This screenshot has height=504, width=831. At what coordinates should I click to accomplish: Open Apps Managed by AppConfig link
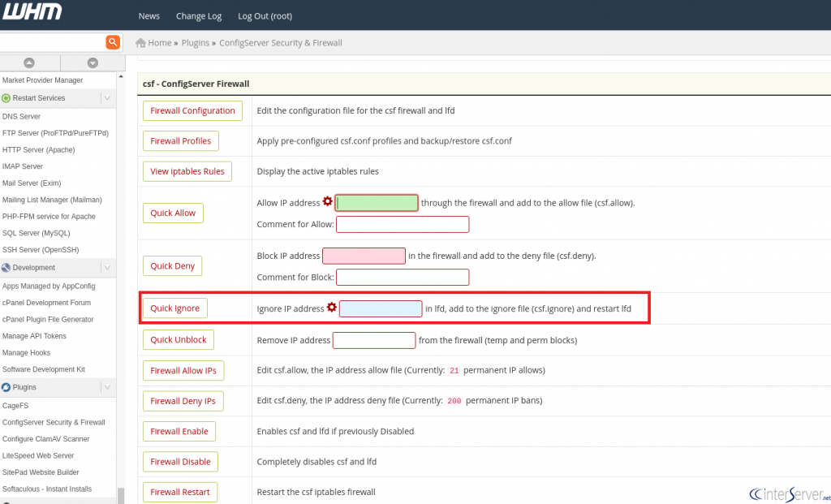click(x=49, y=286)
